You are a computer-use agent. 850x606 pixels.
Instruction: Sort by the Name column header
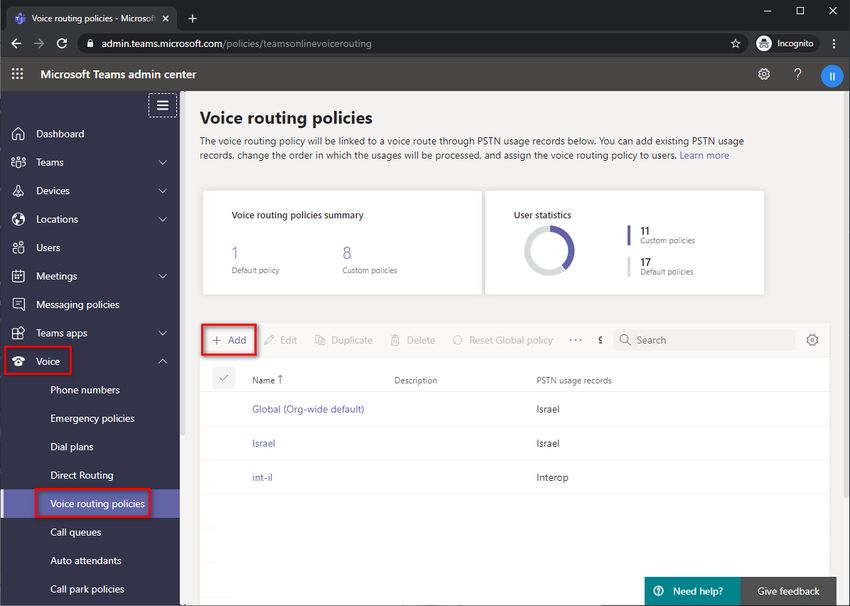point(267,380)
